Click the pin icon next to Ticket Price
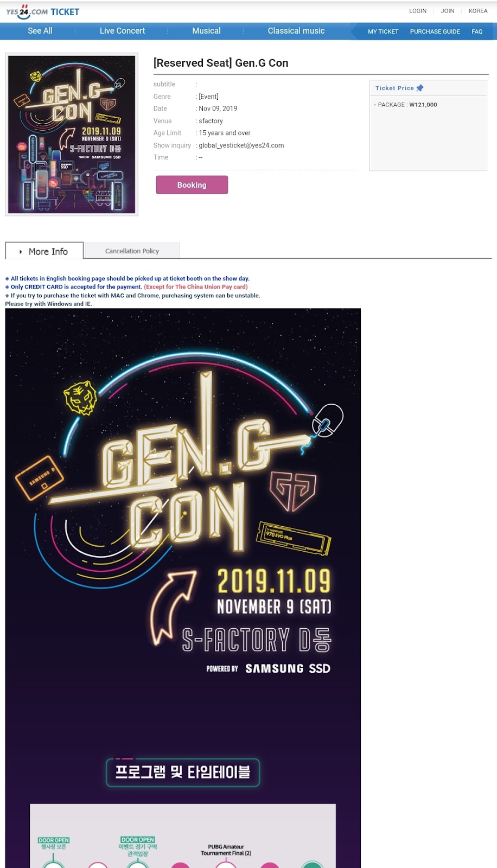This screenshot has height=868, width=497. (x=420, y=88)
